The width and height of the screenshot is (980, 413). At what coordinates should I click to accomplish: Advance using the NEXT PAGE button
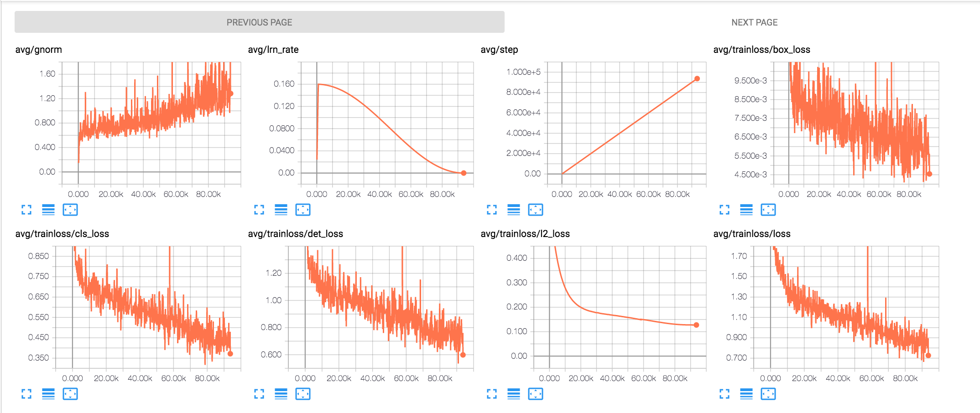(755, 21)
